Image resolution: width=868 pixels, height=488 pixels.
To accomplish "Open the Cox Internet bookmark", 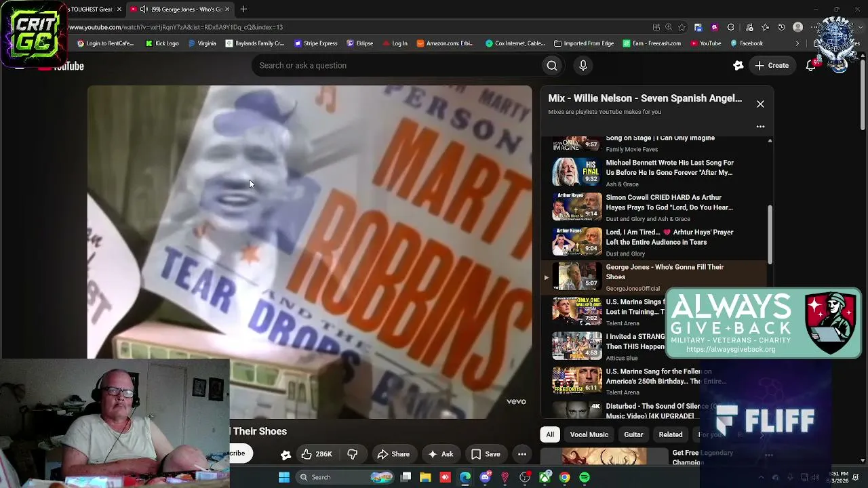I will pyautogui.click(x=515, y=43).
